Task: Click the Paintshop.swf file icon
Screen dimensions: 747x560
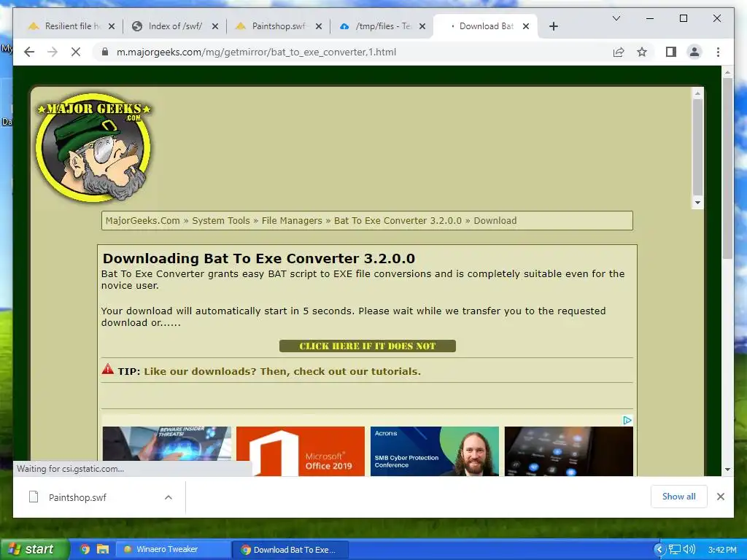Action: (34, 497)
